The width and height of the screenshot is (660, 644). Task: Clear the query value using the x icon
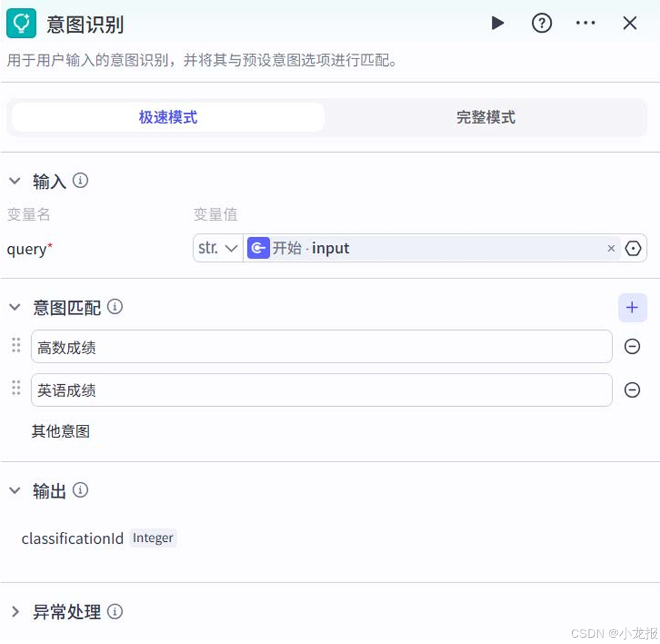pos(611,248)
